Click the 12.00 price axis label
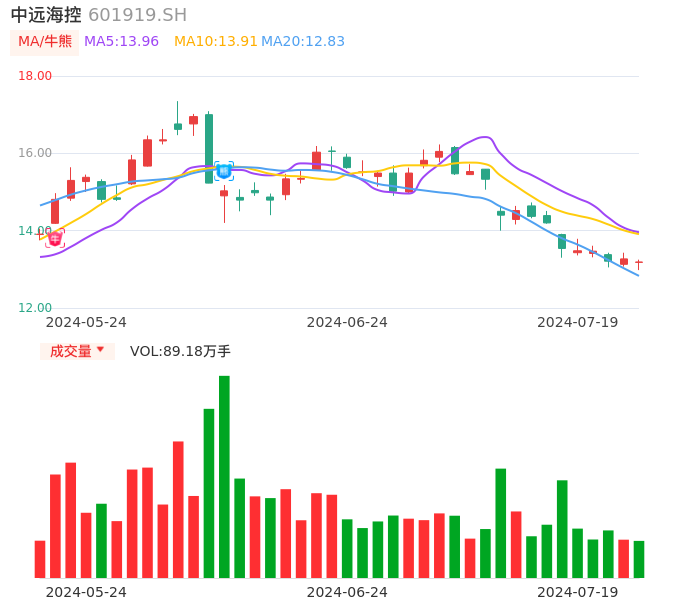 35,308
